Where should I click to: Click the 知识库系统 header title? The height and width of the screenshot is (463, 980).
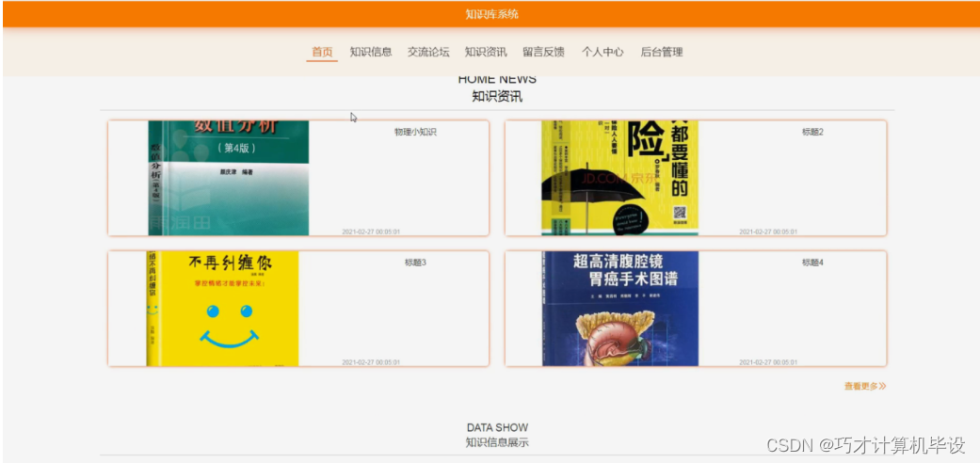pyautogui.click(x=491, y=14)
